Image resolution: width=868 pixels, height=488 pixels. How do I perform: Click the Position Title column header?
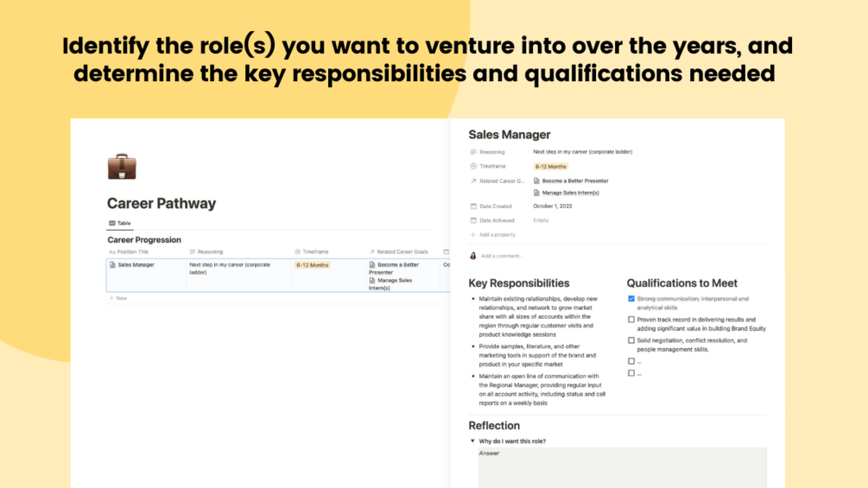click(133, 252)
